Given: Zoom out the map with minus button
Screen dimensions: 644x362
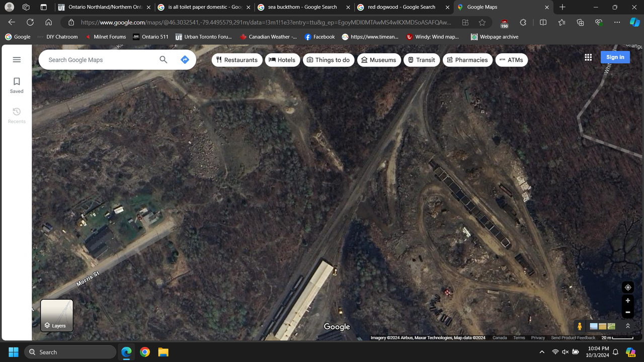Looking at the screenshot, I should pos(627,313).
